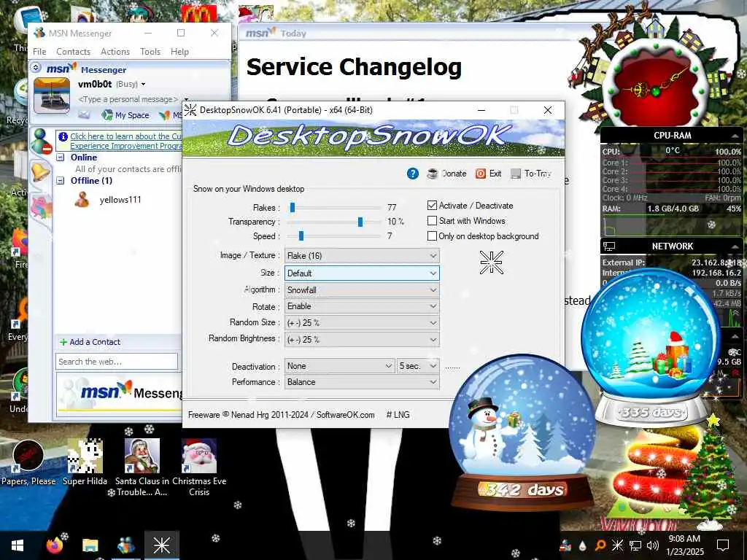Enable the Start with Windows checkbox
Viewport: 747px width, 560px height.
pos(432,220)
